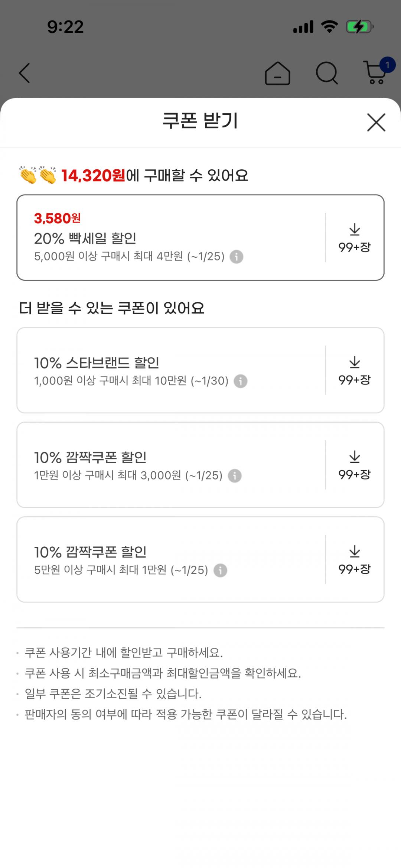401x868 pixels.
Task: Download 10% 깜짝쿠폰 with 1만원 max
Action: 355,560
